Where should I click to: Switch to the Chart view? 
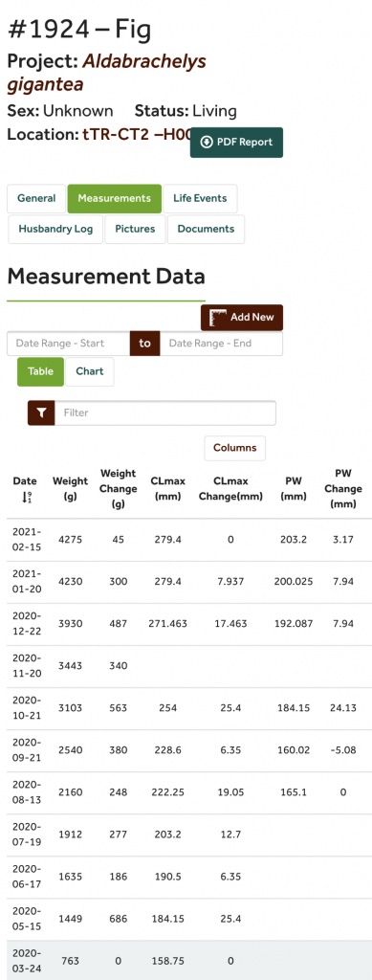(x=90, y=371)
